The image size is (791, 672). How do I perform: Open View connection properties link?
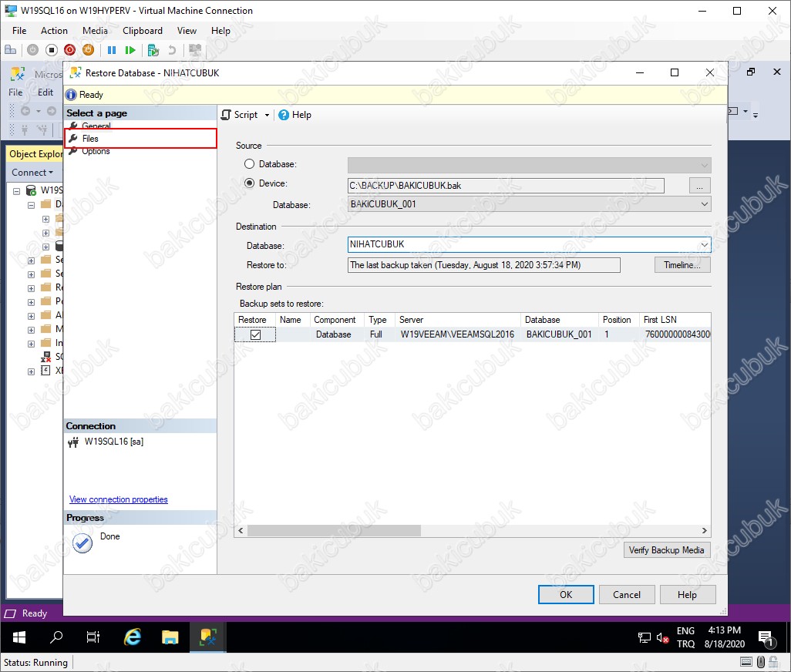click(119, 499)
